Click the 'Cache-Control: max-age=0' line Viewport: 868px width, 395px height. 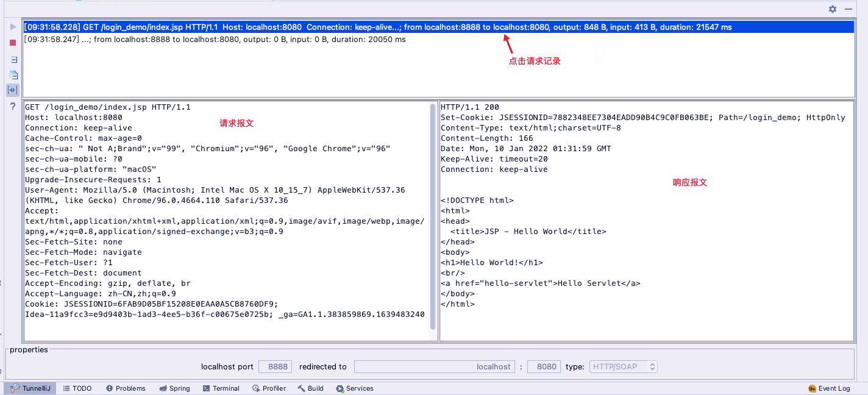pos(84,138)
